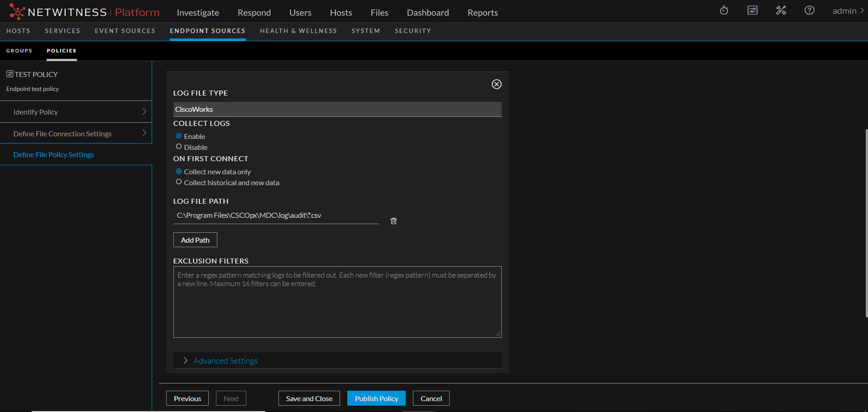This screenshot has height=412, width=868.
Task: Click the NetWitness Platform logo icon
Action: [17, 12]
